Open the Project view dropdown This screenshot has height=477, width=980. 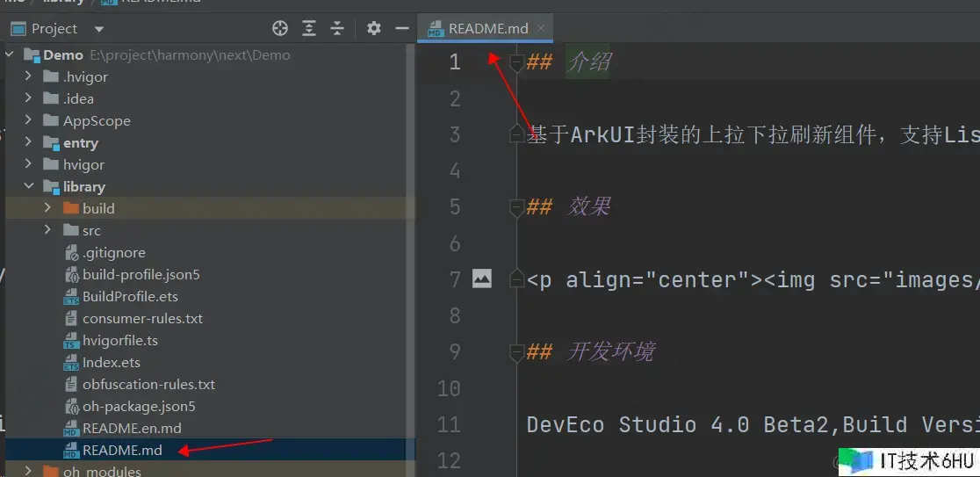click(x=98, y=29)
